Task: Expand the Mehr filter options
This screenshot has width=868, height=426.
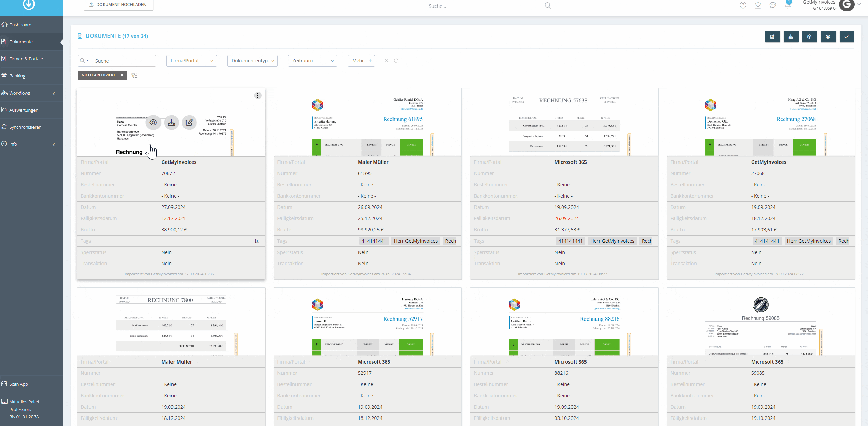Action: coord(361,61)
